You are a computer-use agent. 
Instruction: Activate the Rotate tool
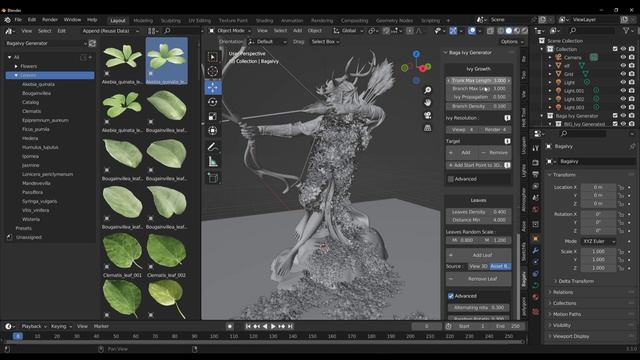point(213,102)
